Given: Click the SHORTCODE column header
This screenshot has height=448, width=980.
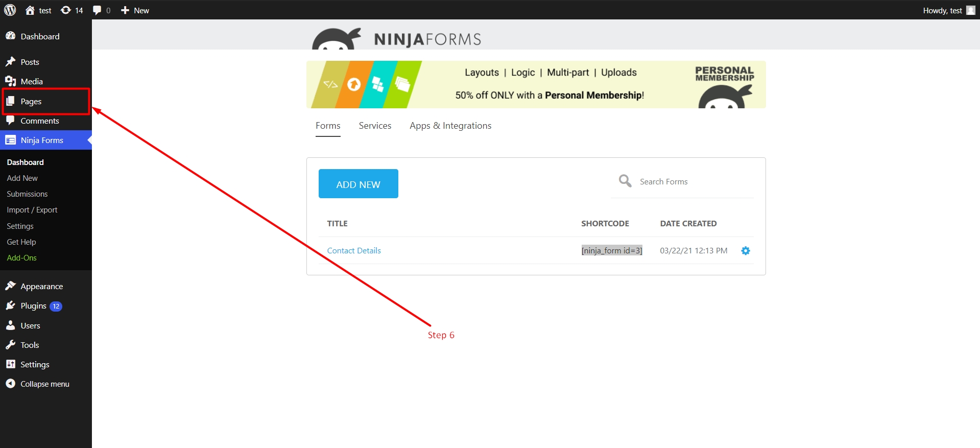Looking at the screenshot, I should click(x=605, y=224).
